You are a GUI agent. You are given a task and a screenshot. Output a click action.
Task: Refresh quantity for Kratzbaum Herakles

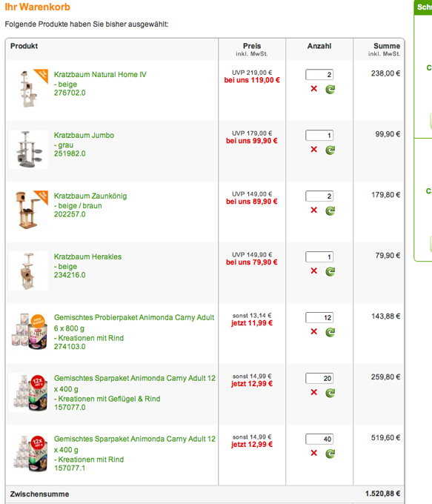click(330, 271)
